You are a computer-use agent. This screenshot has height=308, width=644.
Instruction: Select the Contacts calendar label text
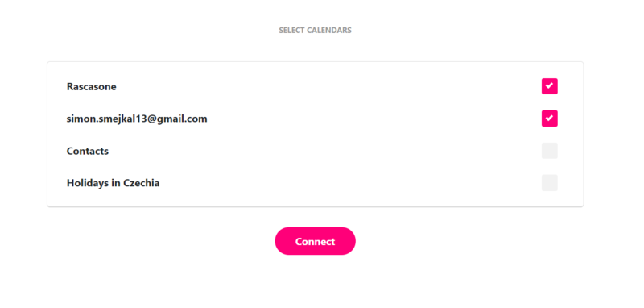point(88,151)
